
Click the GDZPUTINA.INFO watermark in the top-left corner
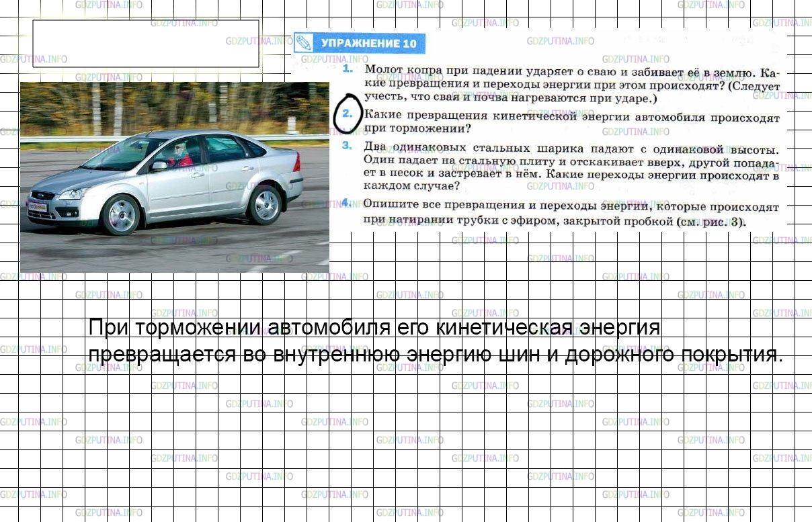tap(34, 59)
